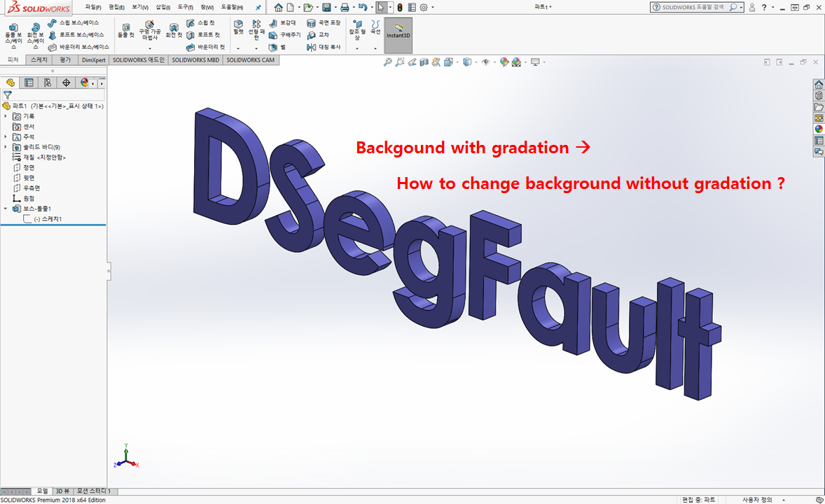
Task: Select the Extruded Boss/Base tool
Action: coord(13,36)
